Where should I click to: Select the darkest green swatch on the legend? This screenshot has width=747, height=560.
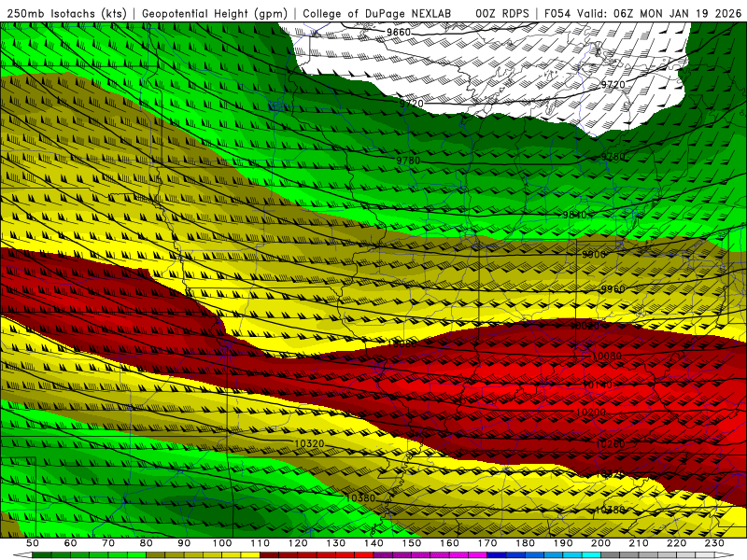coord(42,555)
